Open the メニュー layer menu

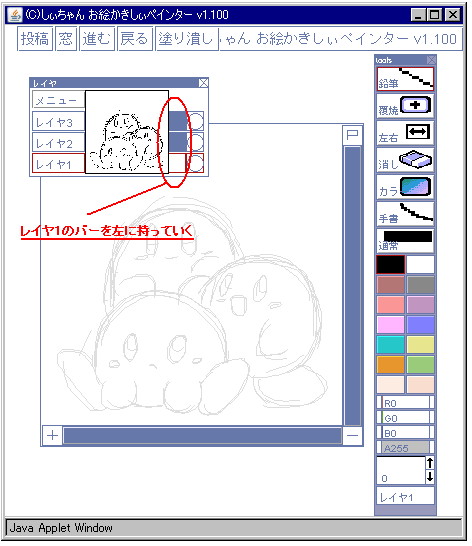click(x=59, y=100)
